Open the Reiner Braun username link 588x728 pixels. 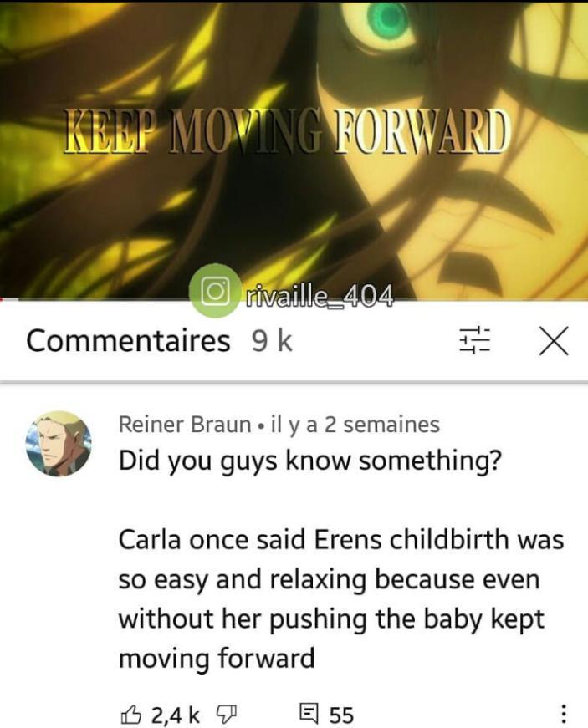click(x=185, y=424)
